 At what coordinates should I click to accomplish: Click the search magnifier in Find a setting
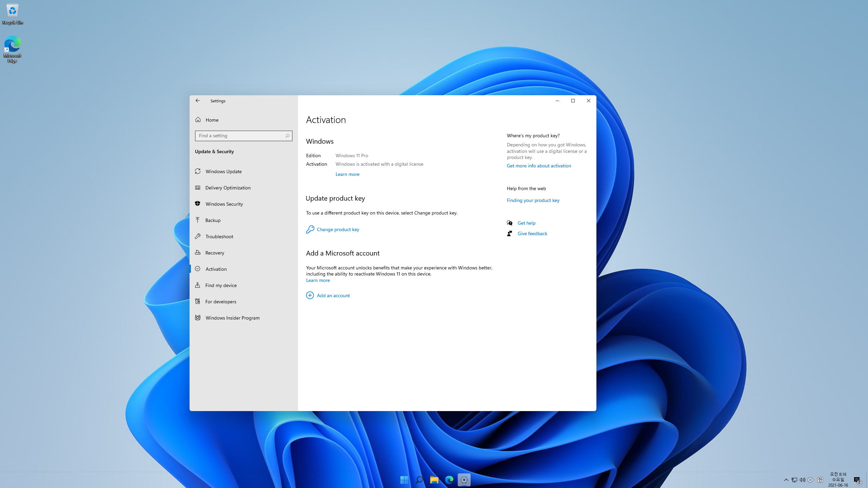[287, 136]
